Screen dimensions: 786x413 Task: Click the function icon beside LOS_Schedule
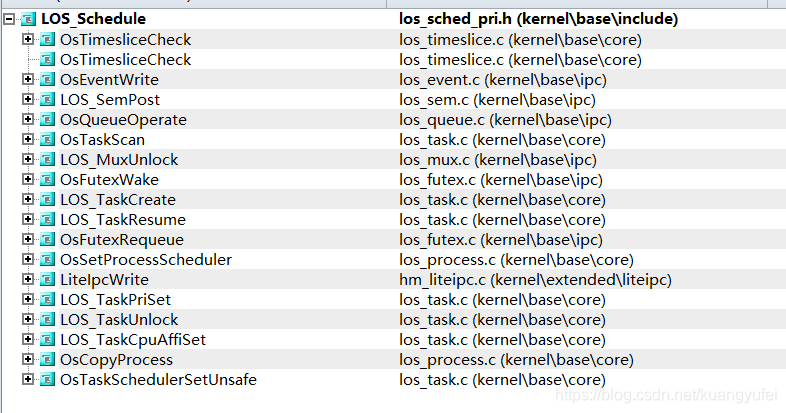[28, 19]
